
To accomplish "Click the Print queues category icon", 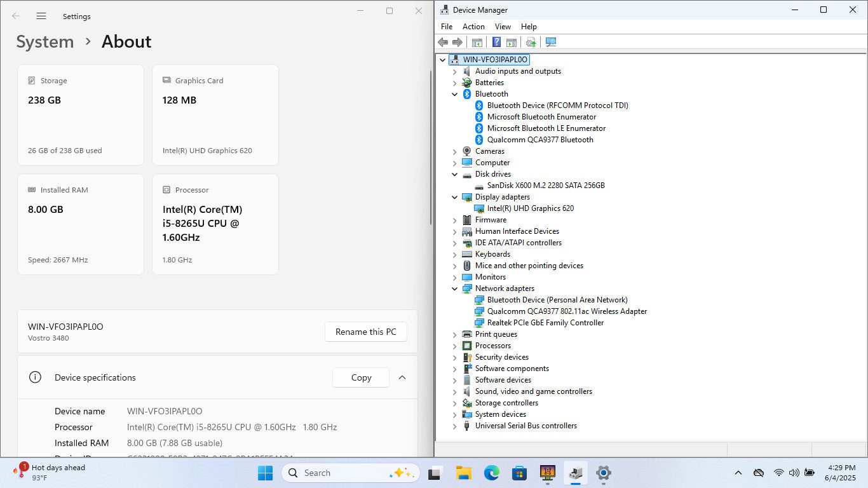I will pos(467,334).
